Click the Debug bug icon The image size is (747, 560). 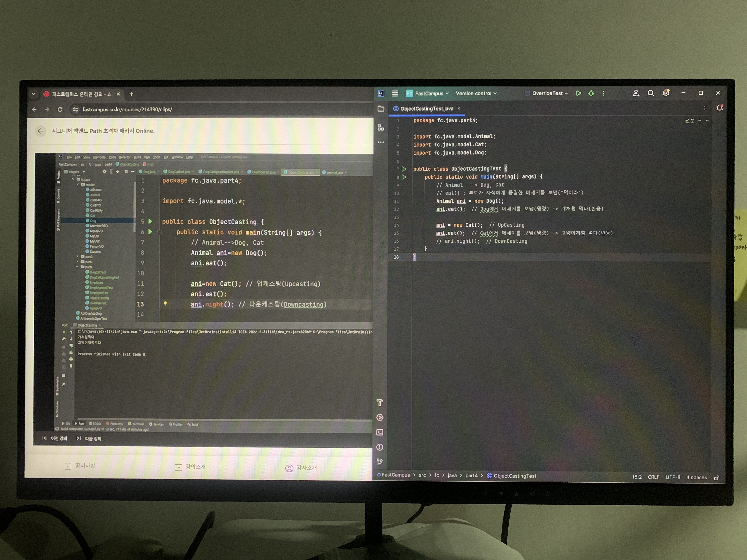(591, 93)
